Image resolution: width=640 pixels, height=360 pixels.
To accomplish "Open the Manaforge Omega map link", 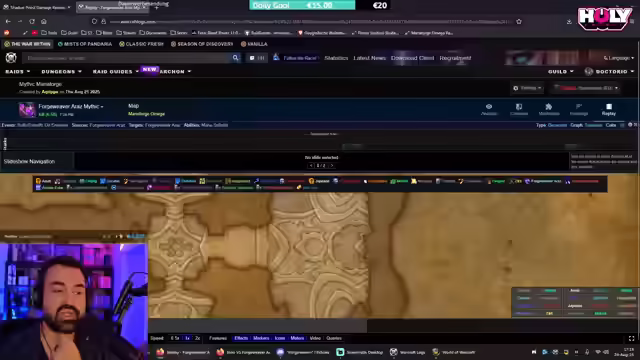I will (x=147, y=114).
